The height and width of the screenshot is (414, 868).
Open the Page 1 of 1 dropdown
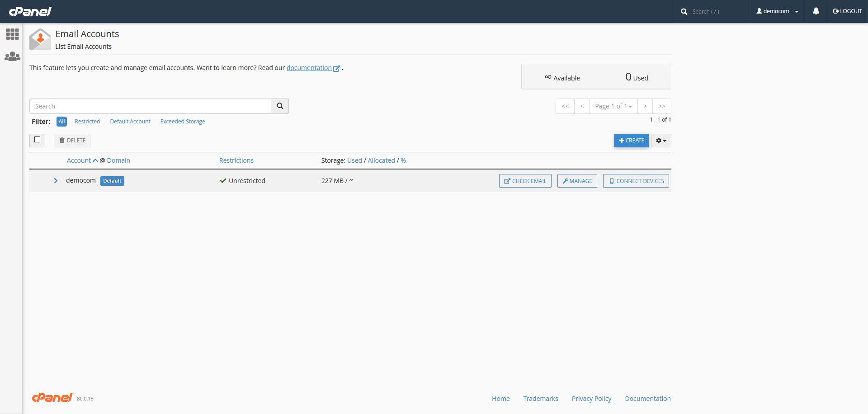click(613, 106)
